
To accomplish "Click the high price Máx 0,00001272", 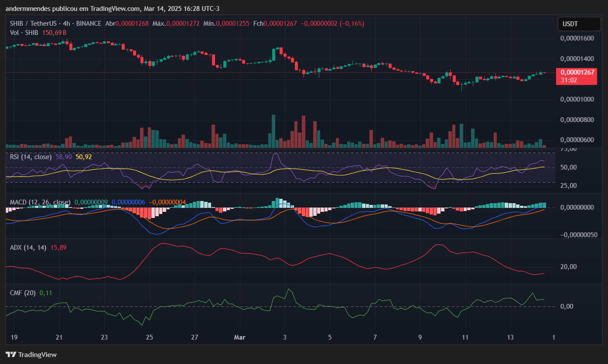I will point(176,24).
